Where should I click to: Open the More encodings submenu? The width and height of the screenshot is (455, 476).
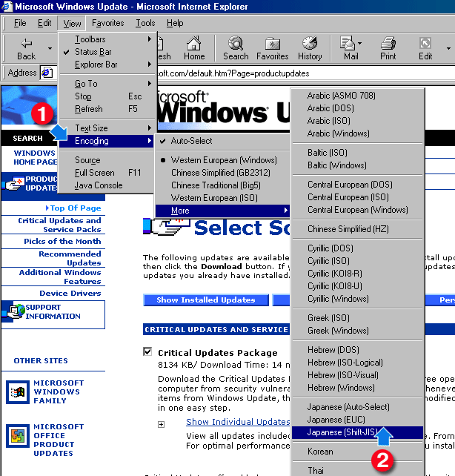[x=222, y=211]
